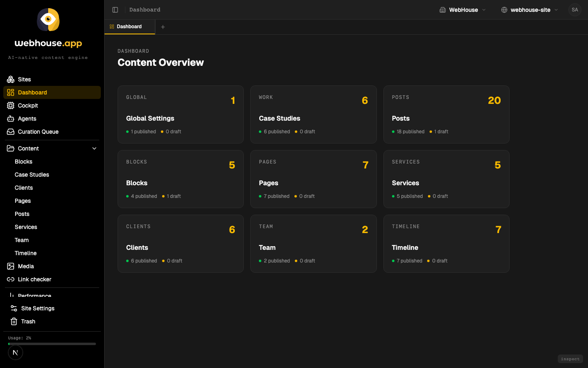This screenshot has height=368, width=588.
Task: Click the Site Settings sliders icon
Action: coord(14,308)
